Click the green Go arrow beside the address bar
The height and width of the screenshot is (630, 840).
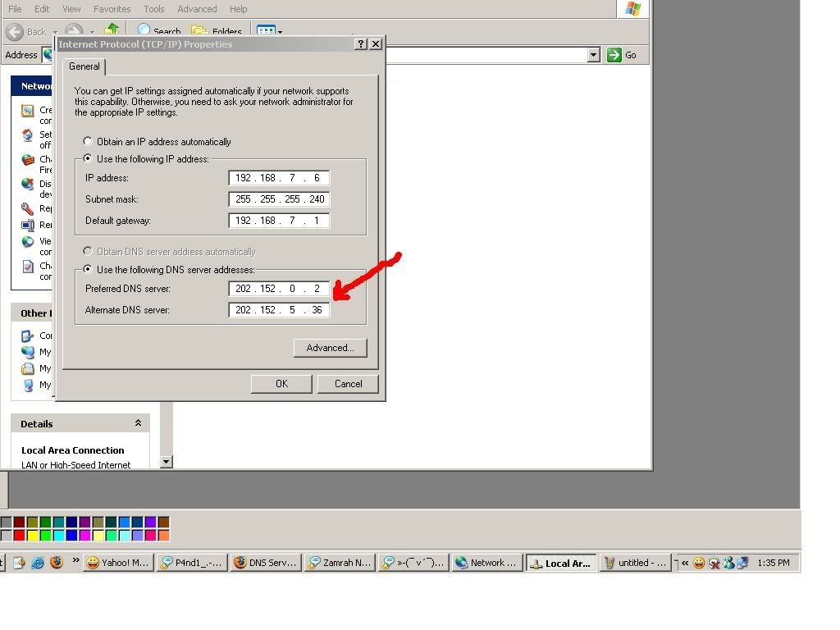tap(614, 55)
